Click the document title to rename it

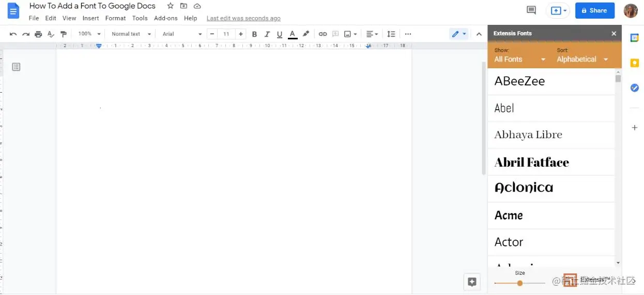pos(93,6)
